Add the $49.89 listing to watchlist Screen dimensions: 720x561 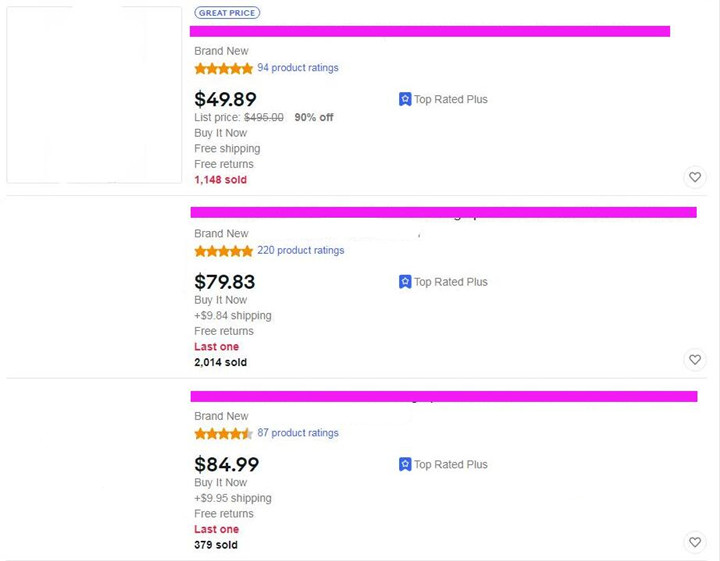pos(695,177)
